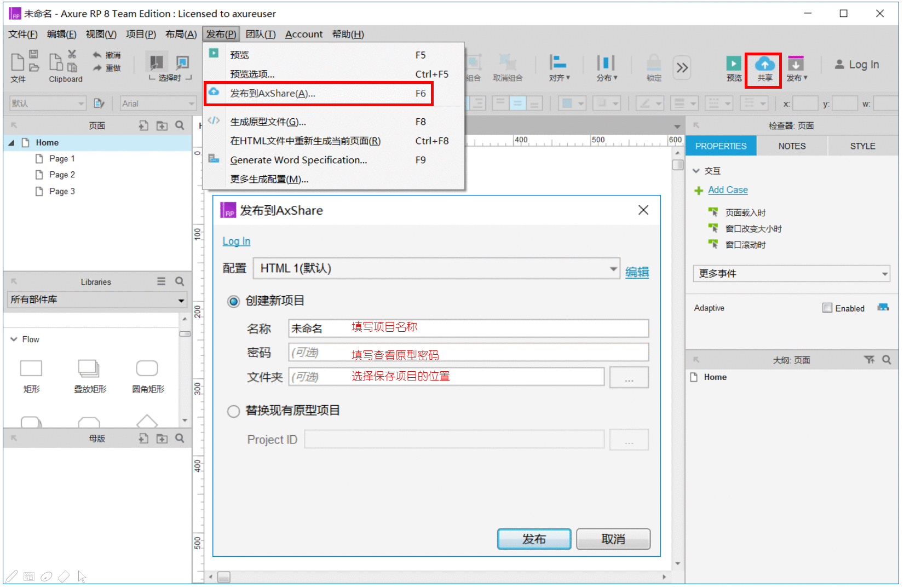Open the Team menu
Screen dimensions: 904x588
point(261,34)
